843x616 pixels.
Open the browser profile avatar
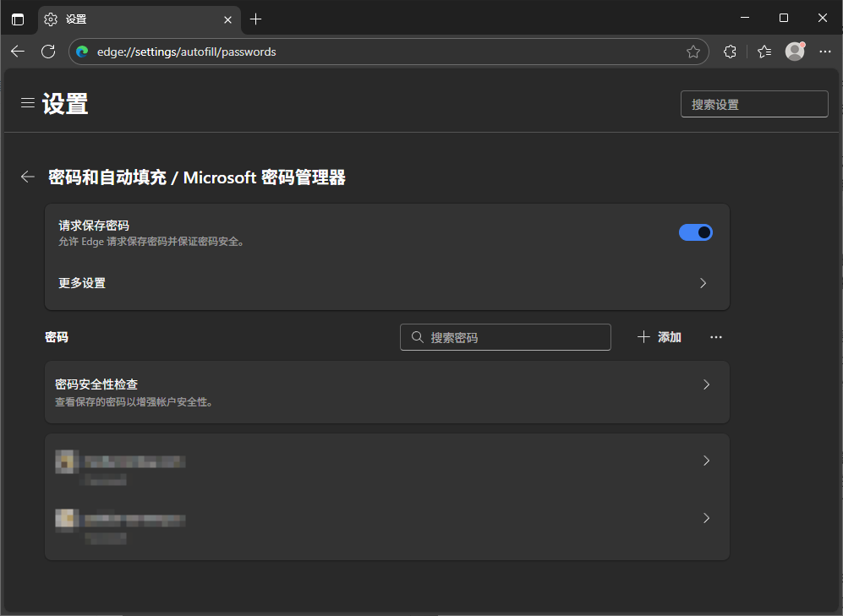(794, 51)
